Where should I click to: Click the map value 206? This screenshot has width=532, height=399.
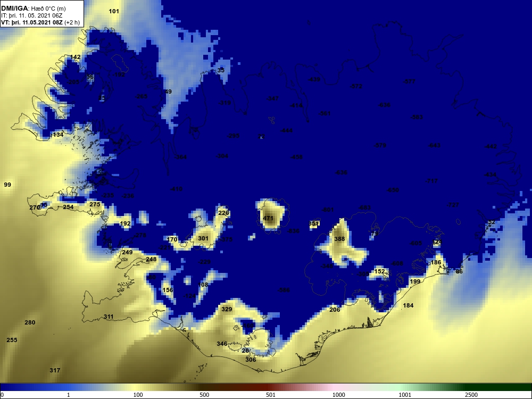click(x=335, y=310)
